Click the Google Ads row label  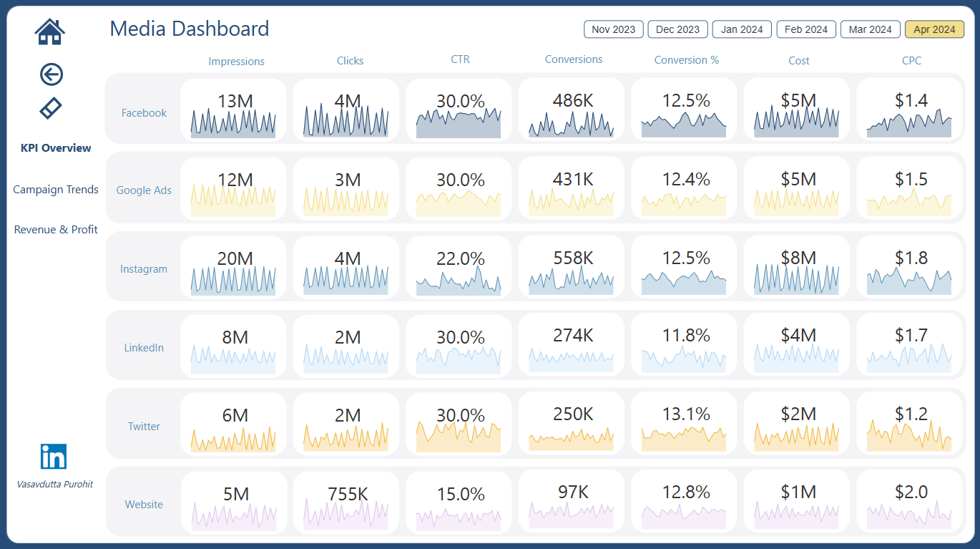click(144, 190)
